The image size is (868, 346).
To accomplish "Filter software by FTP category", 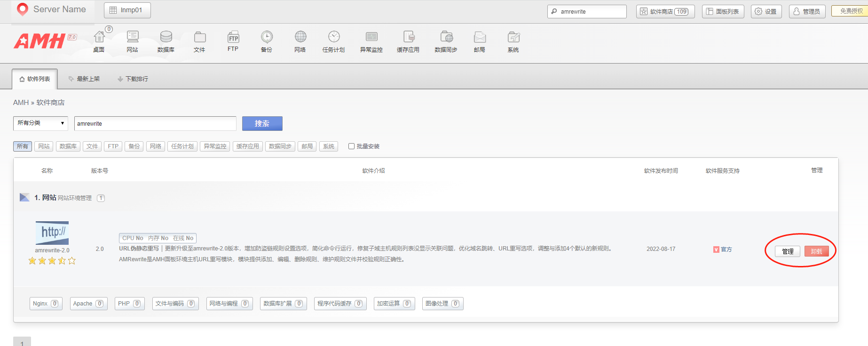I will click(x=113, y=146).
